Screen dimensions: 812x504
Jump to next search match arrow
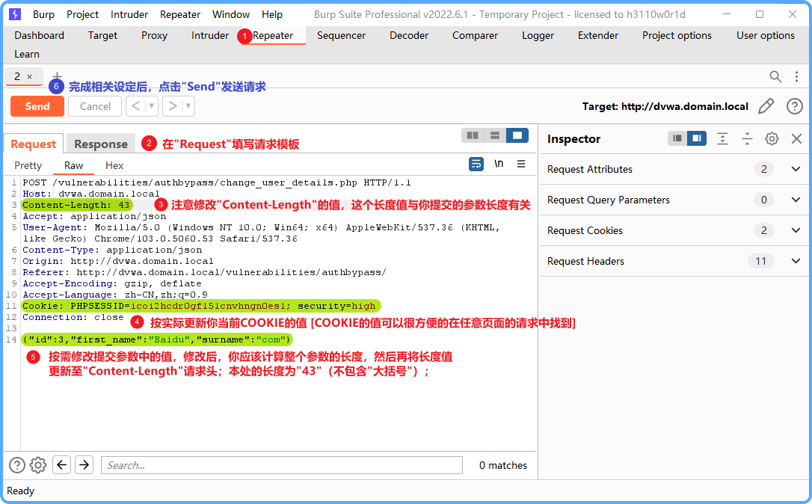pyautogui.click(x=84, y=465)
